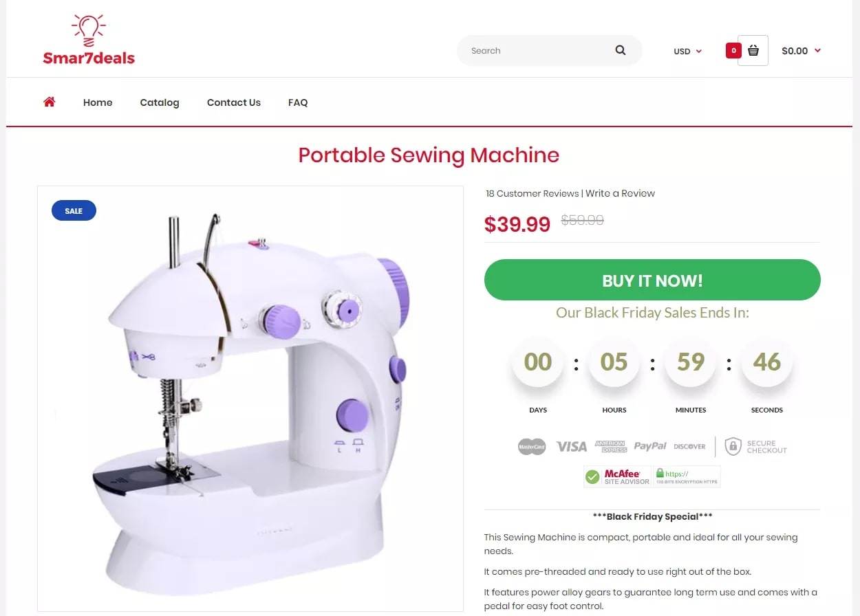Open the shopping basket icon
860x616 pixels.
pyautogui.click(x=753, y=50)
